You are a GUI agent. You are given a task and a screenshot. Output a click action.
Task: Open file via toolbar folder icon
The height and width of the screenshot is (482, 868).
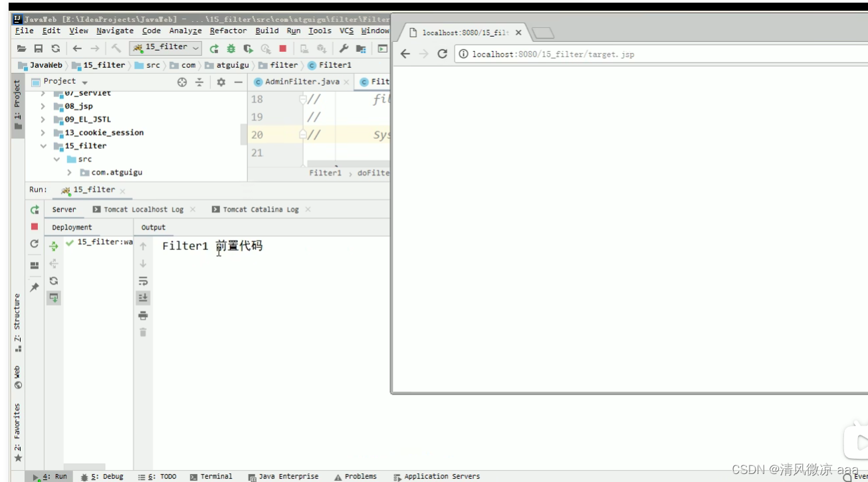(21, 49)
